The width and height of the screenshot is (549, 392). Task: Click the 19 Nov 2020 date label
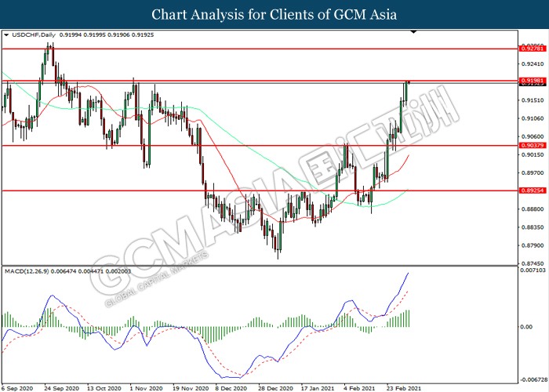(x=190, y=388)
